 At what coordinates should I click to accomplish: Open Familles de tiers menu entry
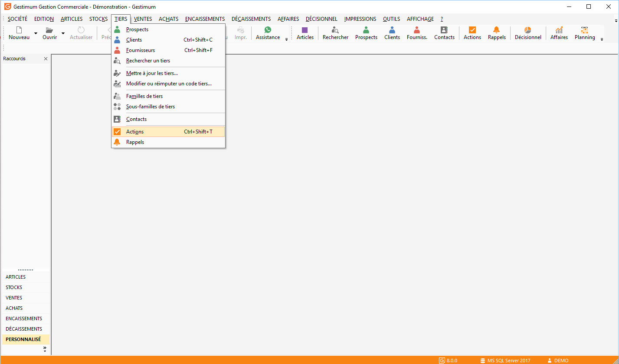coord(168,96)
